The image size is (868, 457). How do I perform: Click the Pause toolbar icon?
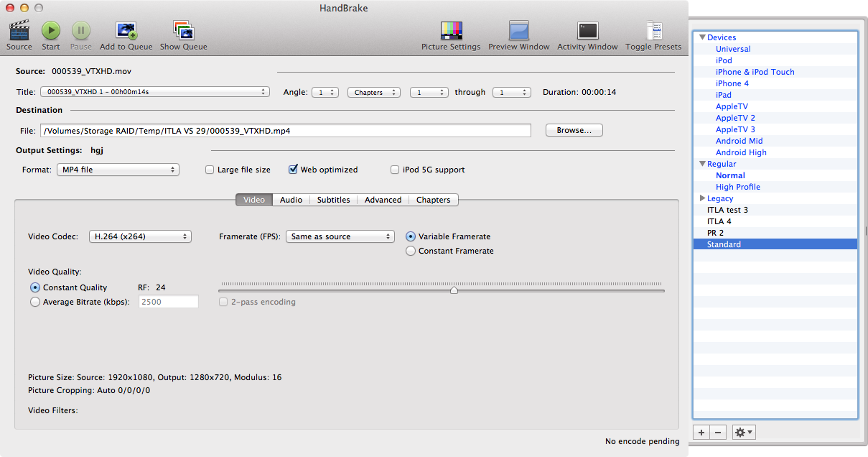(80, 30)
